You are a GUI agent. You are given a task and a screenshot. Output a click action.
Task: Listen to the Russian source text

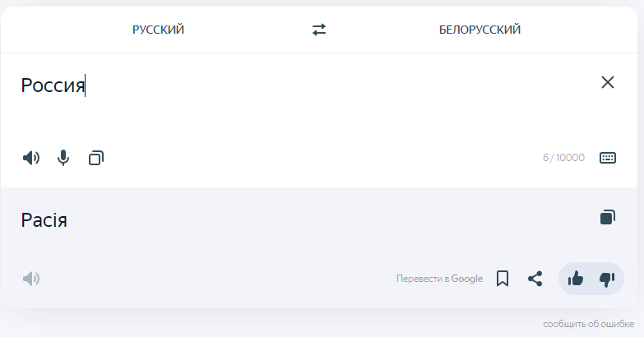tap(31, 158)
